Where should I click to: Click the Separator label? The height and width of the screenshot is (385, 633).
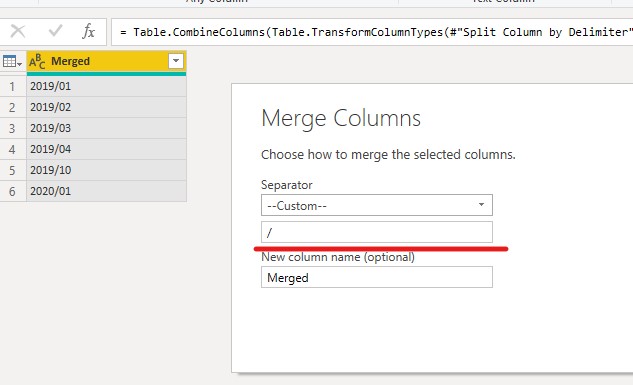[287, 185]
